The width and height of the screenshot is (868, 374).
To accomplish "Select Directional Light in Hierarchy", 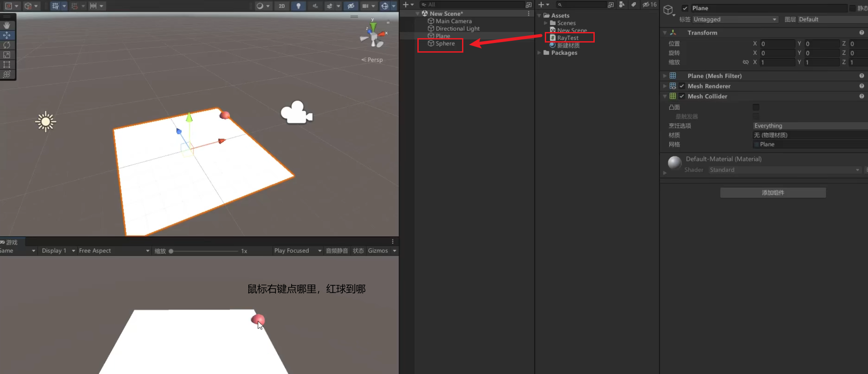I will [458, 28].
